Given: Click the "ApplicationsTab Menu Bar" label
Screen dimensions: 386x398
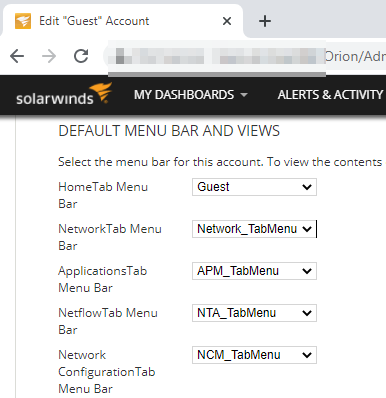Looking at the screenshot, I should (x=103, y=279).
